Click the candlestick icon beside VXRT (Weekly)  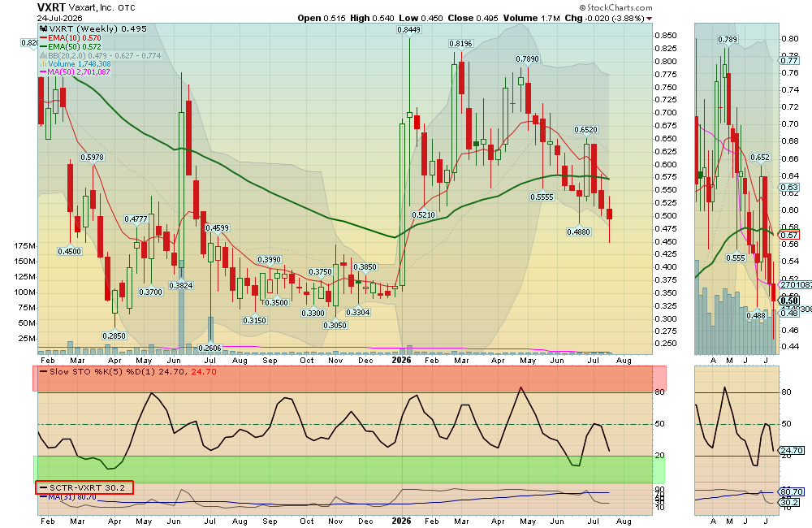click(x=43, y=29)
